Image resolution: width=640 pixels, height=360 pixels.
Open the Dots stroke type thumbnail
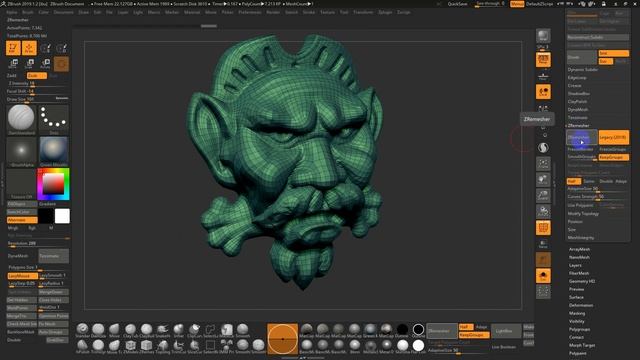coord(53,120)
